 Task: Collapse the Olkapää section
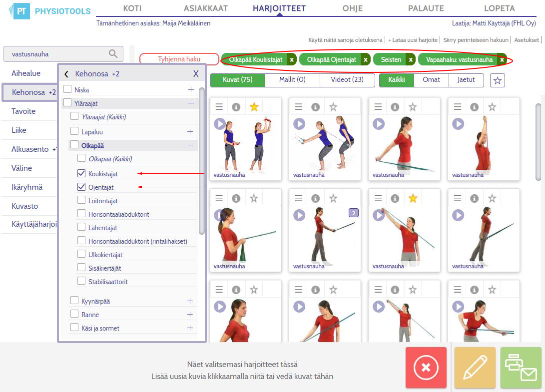pos(190,145)
